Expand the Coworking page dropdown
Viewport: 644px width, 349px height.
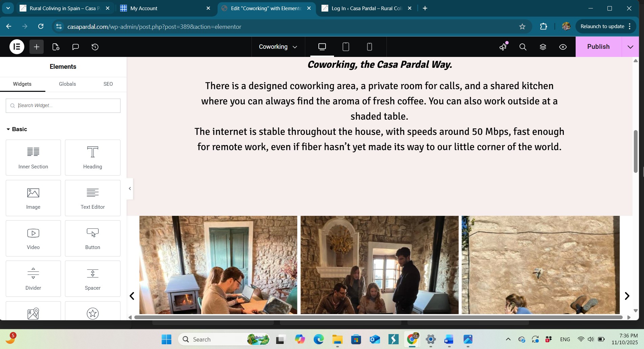278,47
